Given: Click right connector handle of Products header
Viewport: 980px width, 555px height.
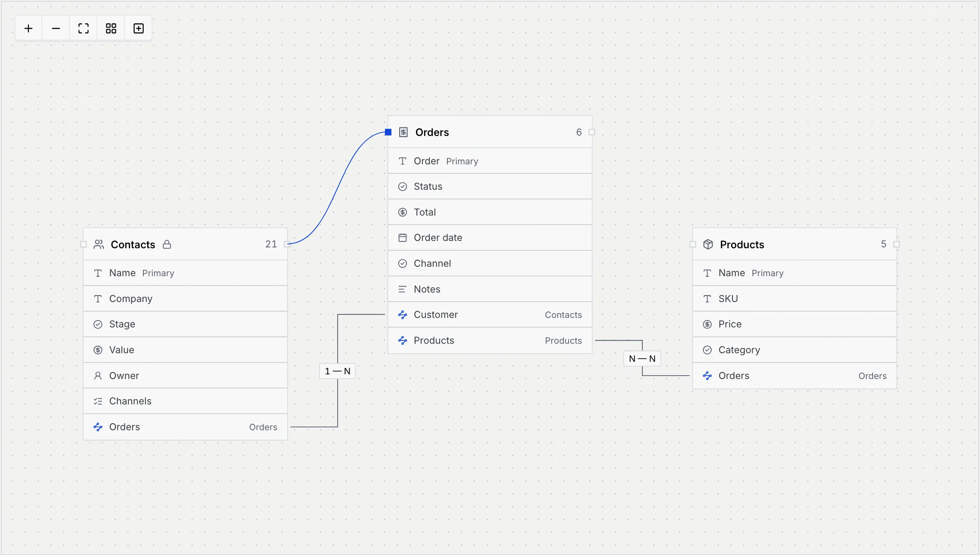Looking at the screenshot, I should coord(896,244).
